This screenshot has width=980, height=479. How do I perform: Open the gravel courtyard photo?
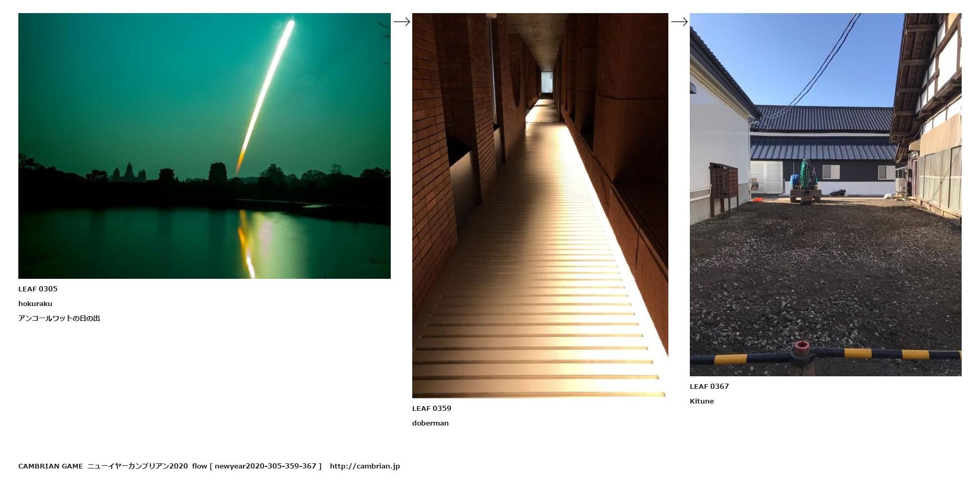point(825,194)
